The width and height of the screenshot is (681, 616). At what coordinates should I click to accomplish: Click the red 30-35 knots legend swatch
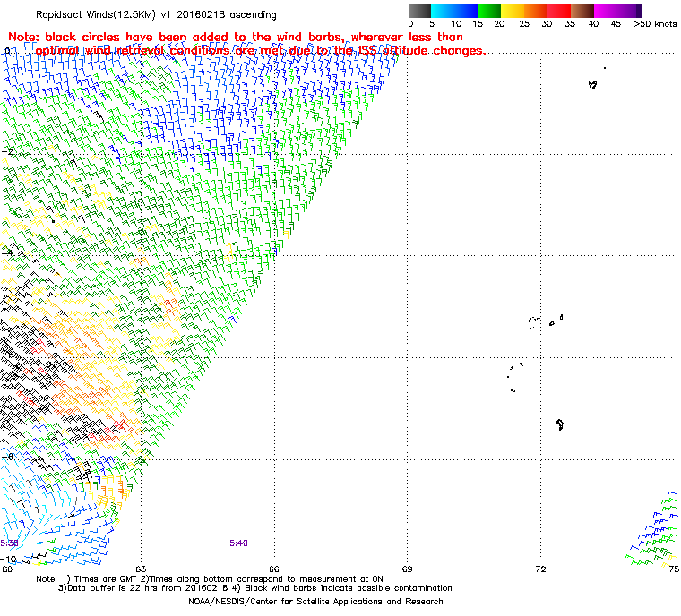point(559,11)
